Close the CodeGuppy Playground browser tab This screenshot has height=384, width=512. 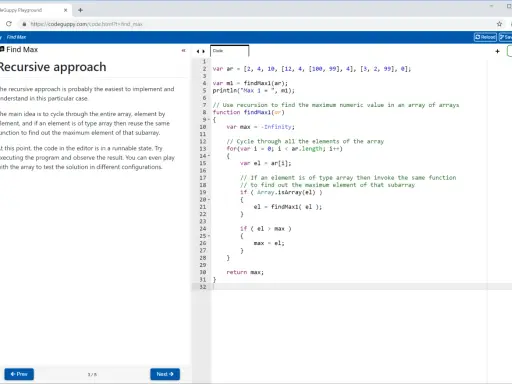pyautogui.click(x=65, y=10)
